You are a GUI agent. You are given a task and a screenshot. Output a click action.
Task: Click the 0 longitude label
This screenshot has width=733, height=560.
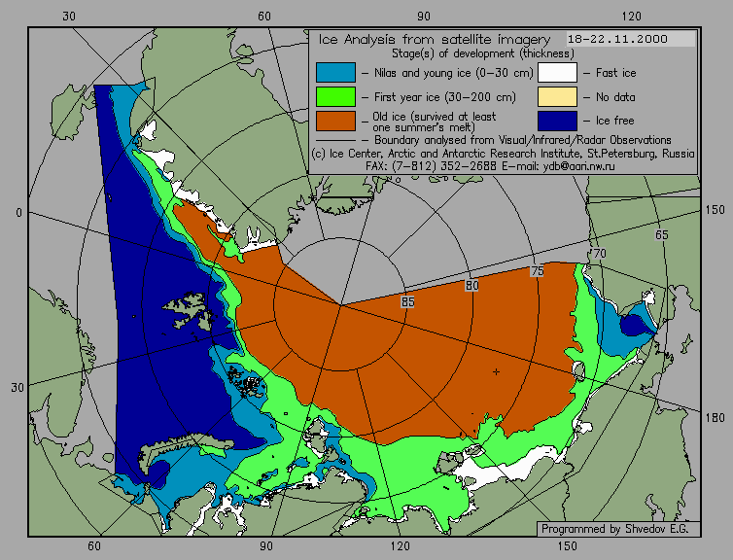click(x=18, y=213)
